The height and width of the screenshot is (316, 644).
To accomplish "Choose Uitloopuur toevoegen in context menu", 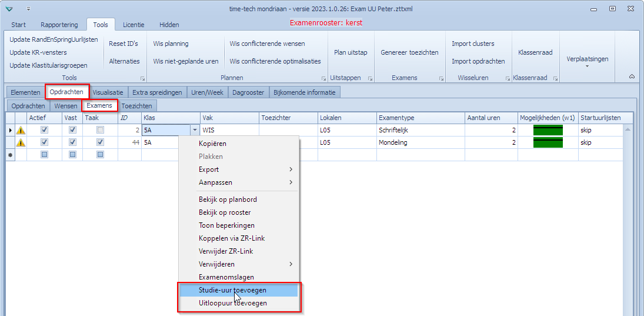I will point(239,303).
